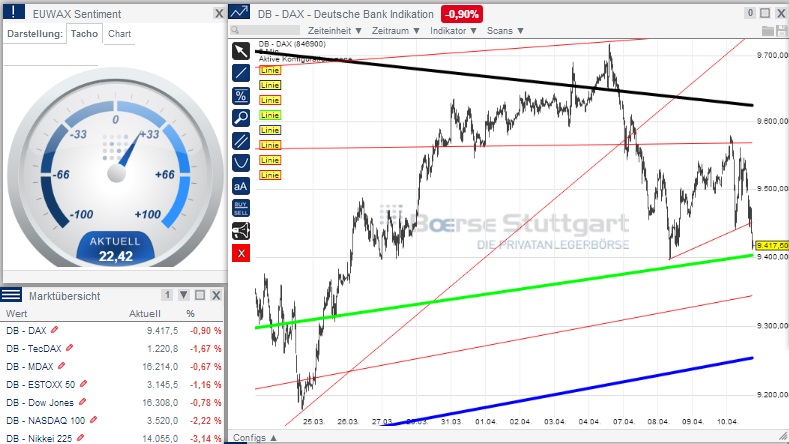Screen dimensions: 789x444
Task: Sort by the % column header
Action: [190, 314]
